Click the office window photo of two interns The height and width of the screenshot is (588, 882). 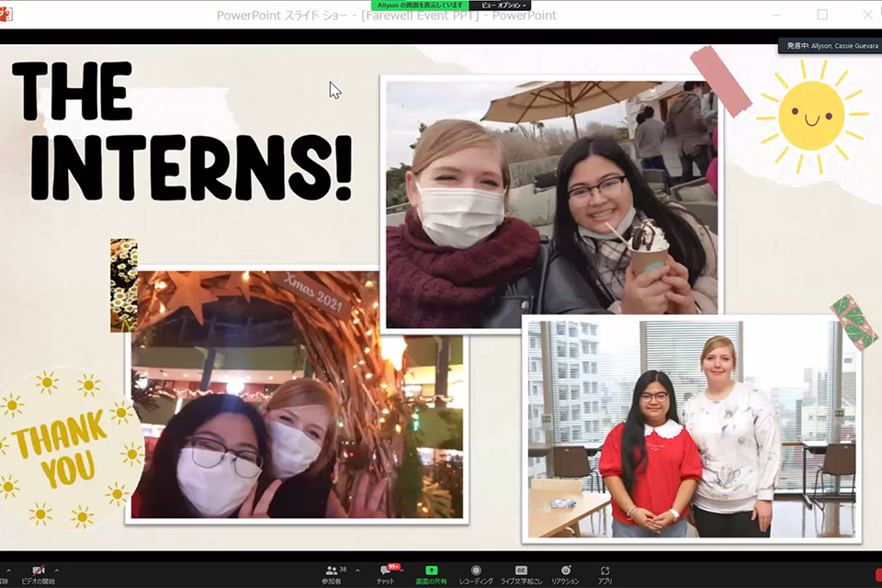click(x=692, y=429)
